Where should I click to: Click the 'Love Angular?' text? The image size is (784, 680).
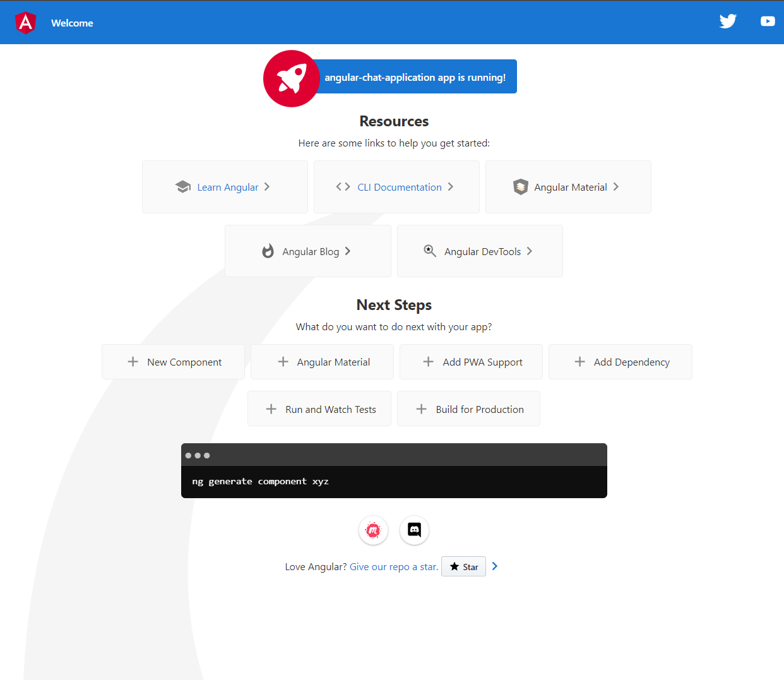click(316, 567)
